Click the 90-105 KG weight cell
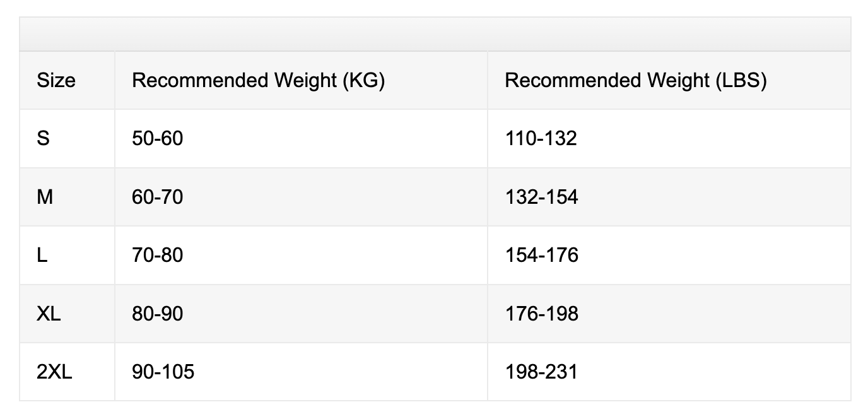Image resolution: width=868 pixels, height=419 pixels. 163,372
